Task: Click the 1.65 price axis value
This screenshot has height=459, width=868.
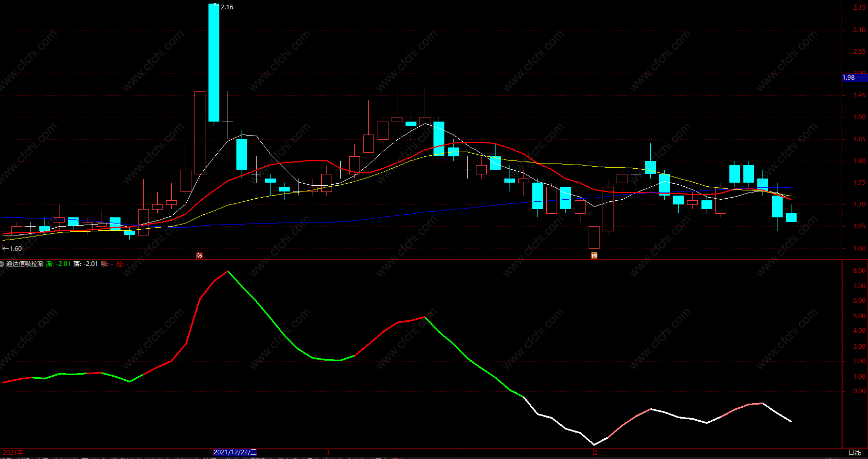Action: coord(859,226)
